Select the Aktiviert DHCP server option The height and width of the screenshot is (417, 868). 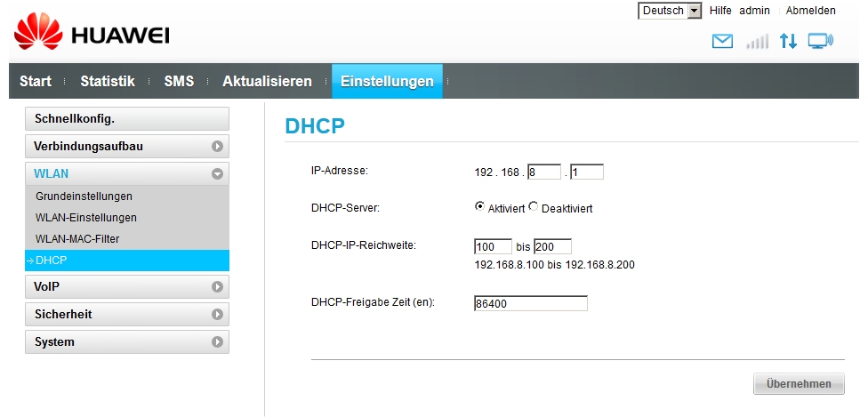[480, 207]
